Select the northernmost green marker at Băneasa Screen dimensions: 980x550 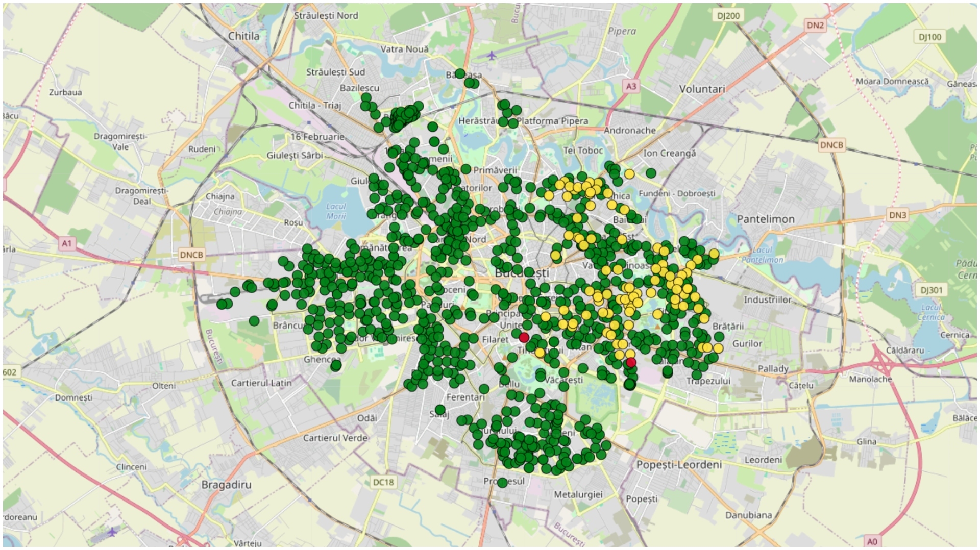[460, 73]
